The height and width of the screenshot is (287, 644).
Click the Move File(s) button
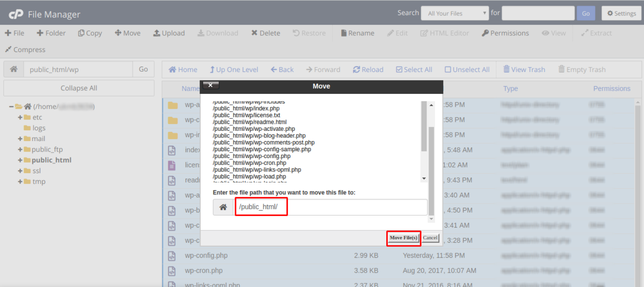coord(403,238)
